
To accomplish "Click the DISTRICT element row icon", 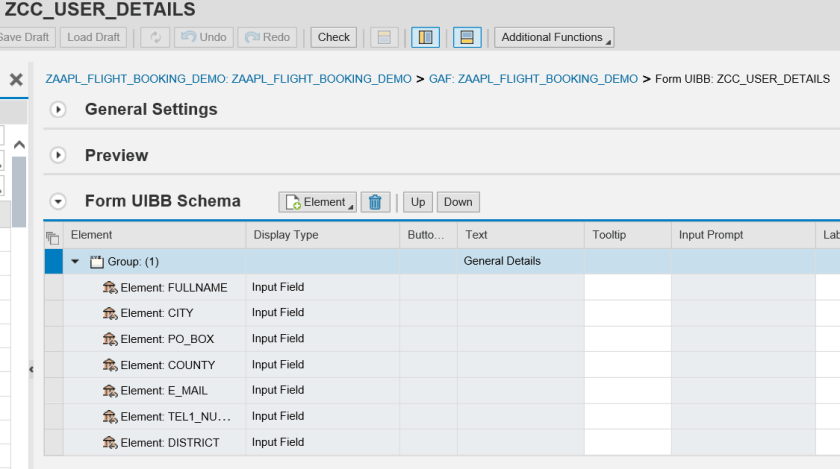I will (110, 443).
